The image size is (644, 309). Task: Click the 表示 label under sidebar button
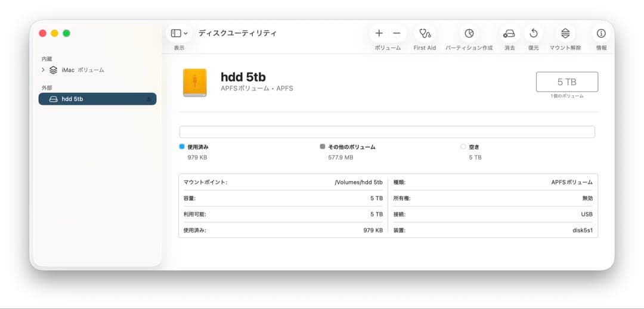(x=179, y=48)
